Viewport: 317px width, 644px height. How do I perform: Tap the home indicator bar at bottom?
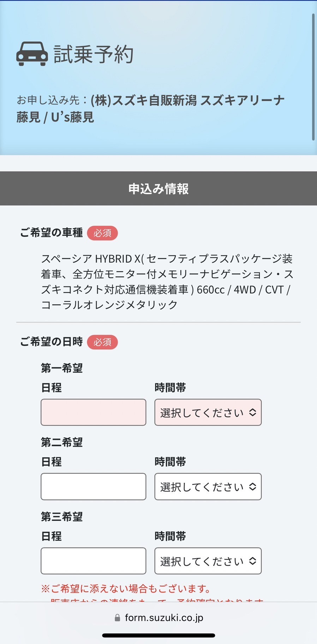point(158,636)
